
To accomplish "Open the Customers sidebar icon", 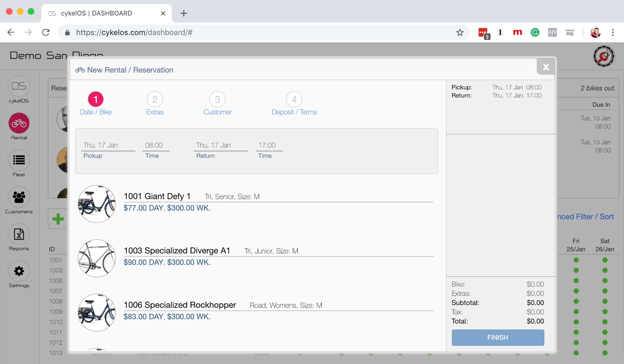I will tap(19, 197).
